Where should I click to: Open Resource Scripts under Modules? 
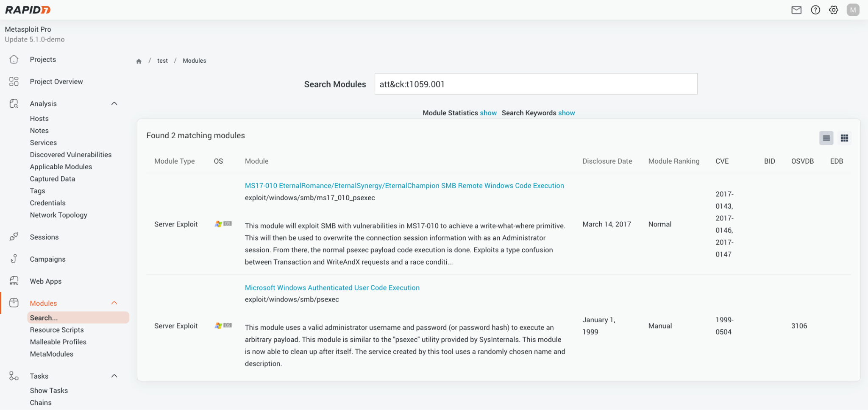coord(57,330)
